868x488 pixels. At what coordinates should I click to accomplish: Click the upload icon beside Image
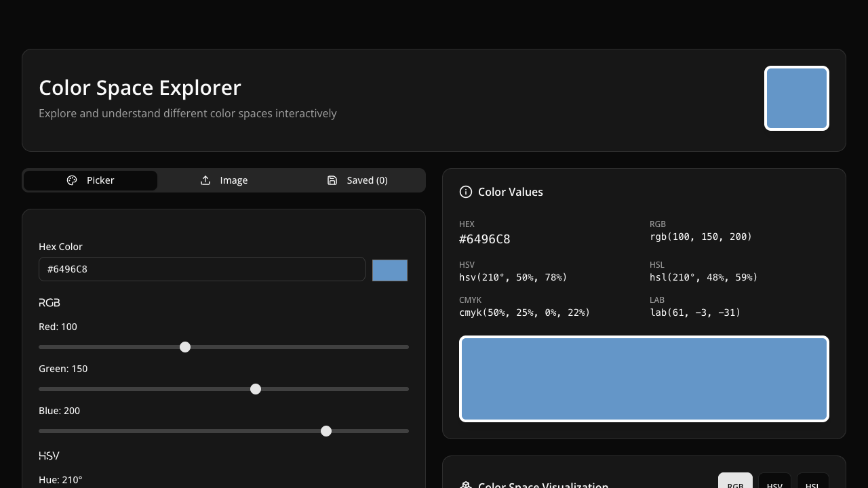(205, 180)
